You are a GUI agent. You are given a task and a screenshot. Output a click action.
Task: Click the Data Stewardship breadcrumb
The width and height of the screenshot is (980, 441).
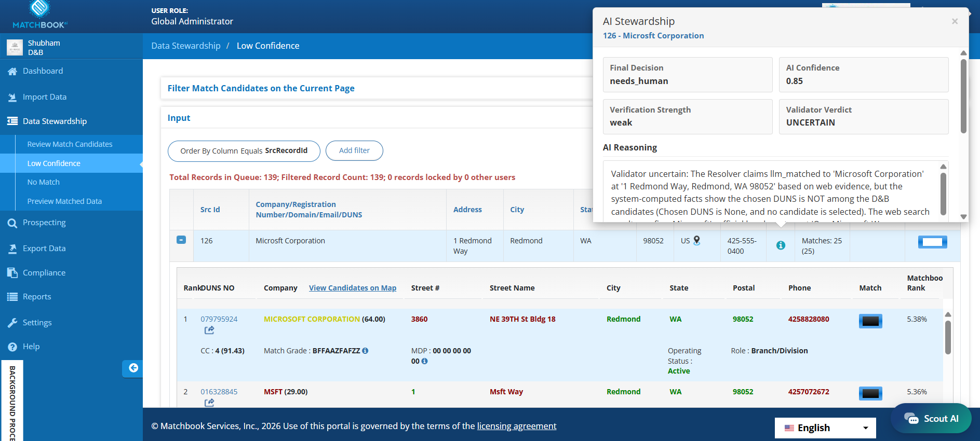click(186, 46)
